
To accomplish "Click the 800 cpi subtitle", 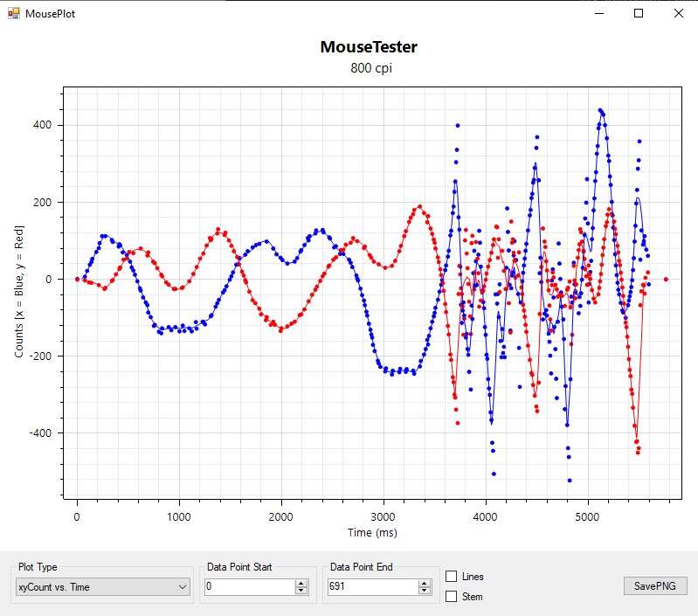I will click(x=370, y=68).
